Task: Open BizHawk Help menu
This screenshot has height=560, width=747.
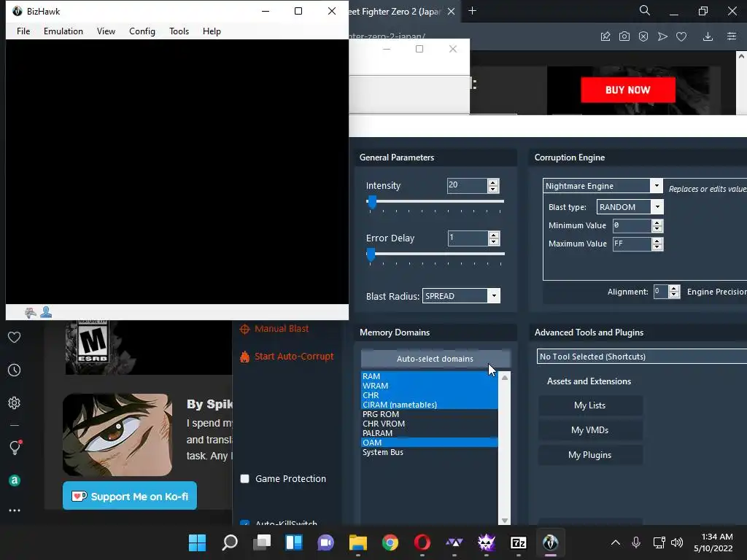Action: 212,31
